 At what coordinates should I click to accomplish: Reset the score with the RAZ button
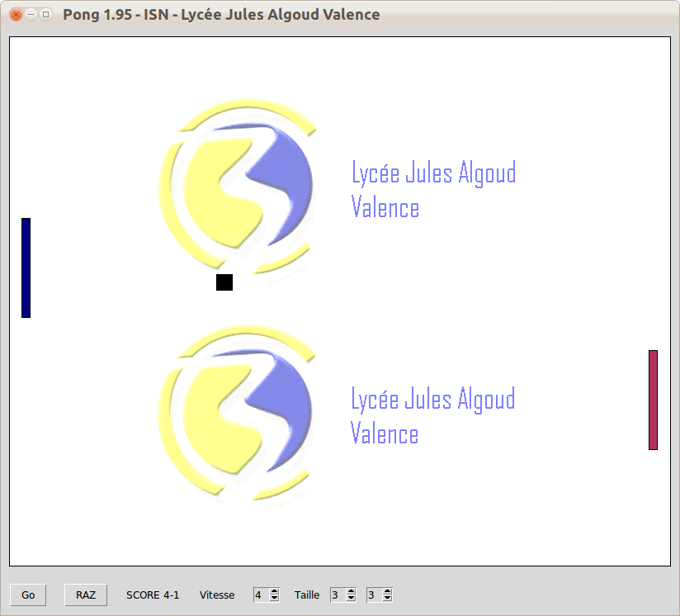86,595
